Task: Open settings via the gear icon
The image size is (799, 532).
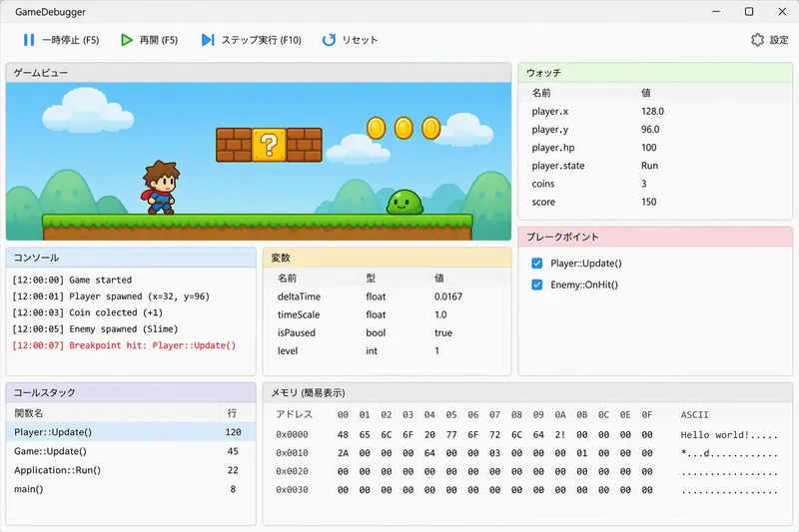Action: point(757,40)
